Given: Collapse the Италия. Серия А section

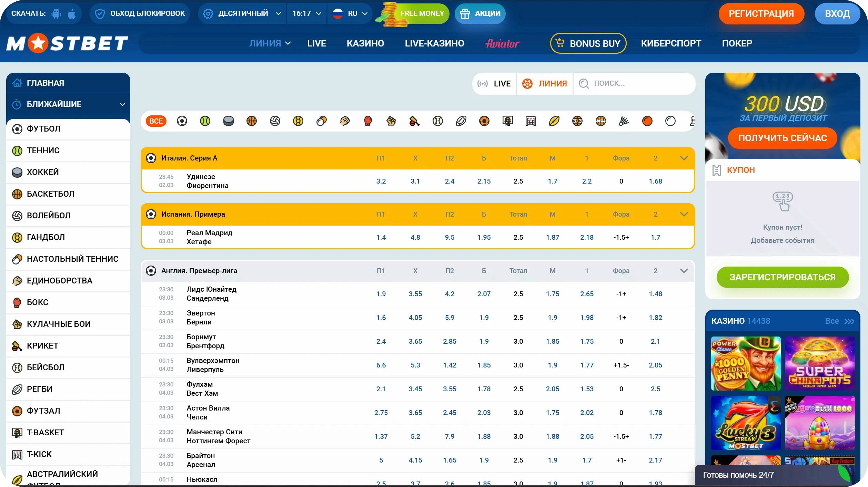Looking at the screenshot, I should pos(684,158).
